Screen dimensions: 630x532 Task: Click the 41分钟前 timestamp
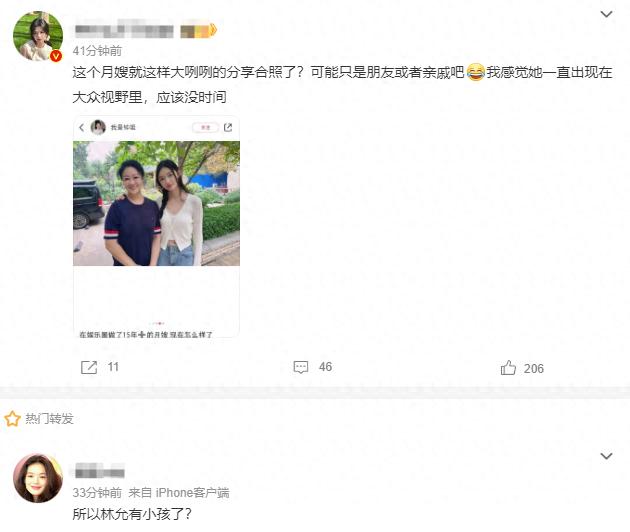click(97, 51)
